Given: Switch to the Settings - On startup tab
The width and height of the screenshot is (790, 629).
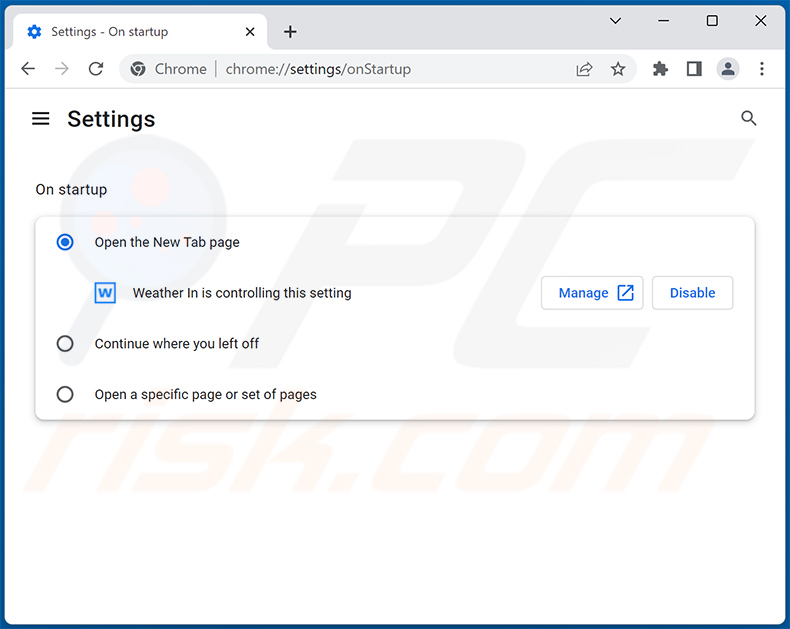Looking at the screenshot, I should pos(130,32).
